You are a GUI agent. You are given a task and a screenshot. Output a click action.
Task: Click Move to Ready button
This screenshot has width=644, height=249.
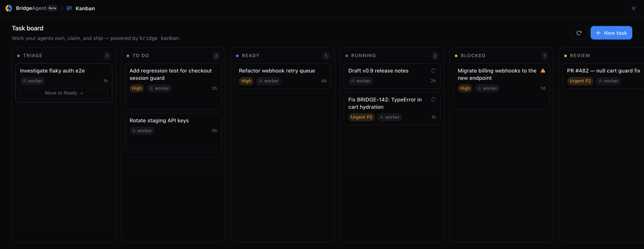click(64, 93)
